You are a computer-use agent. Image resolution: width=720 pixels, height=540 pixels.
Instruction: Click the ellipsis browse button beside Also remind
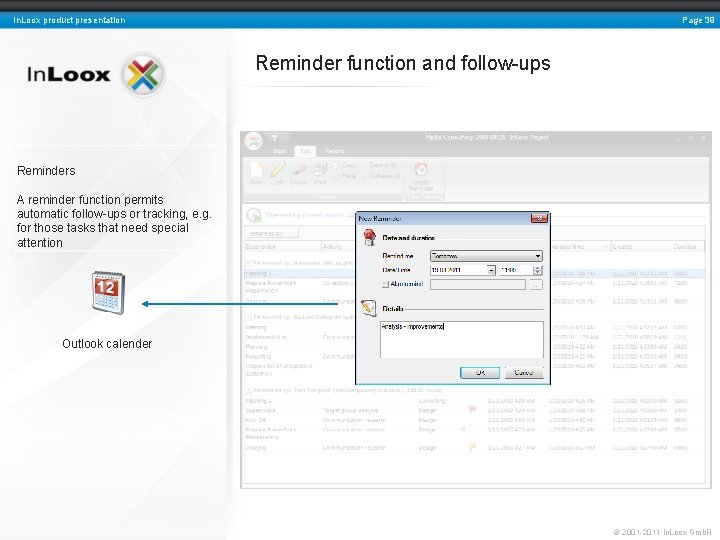(x=535, y=285)
